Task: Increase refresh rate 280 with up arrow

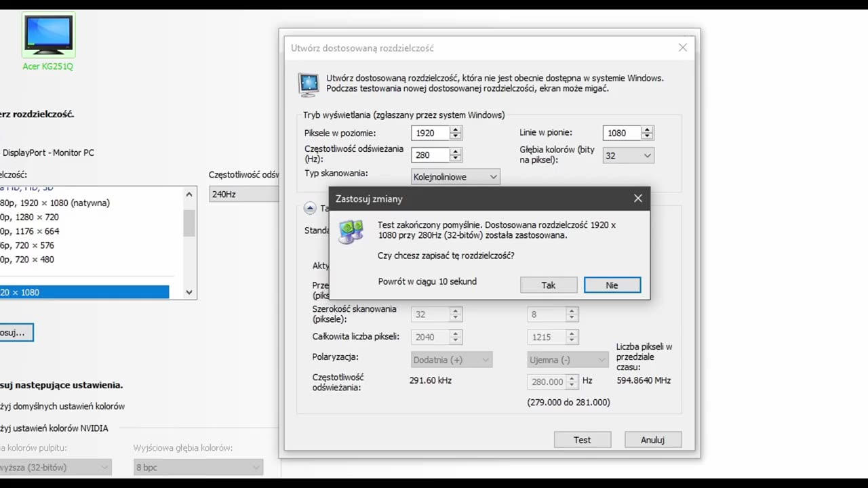Action: 456,151
